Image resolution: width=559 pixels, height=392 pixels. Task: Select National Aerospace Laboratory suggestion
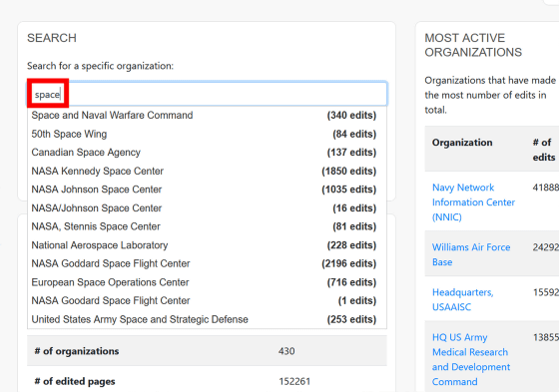tap(208, 245)
